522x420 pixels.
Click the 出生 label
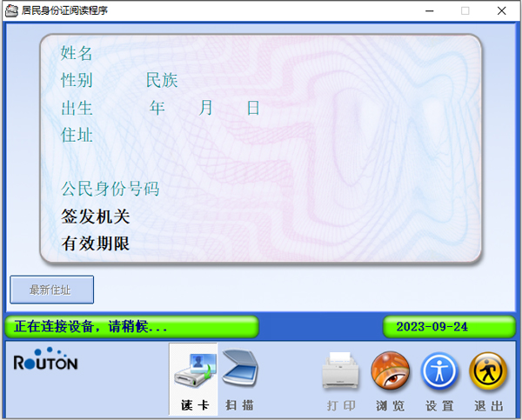click(77, 108)
